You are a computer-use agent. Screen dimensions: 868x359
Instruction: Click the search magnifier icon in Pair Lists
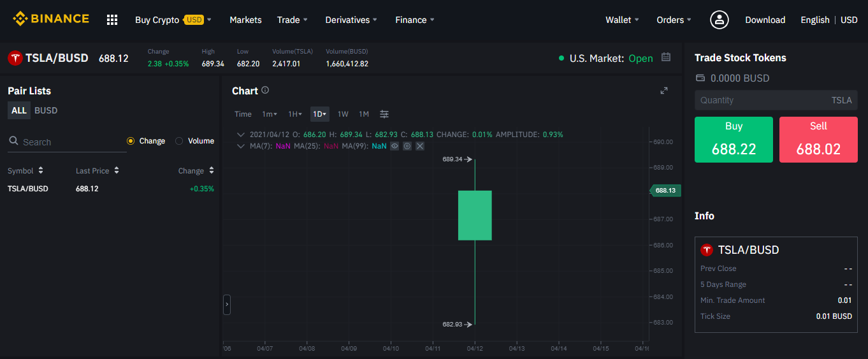[13, 141]
